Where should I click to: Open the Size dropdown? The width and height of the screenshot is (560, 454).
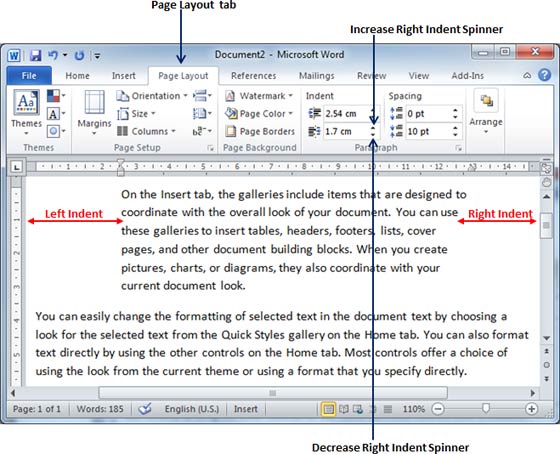click(136, 114)
